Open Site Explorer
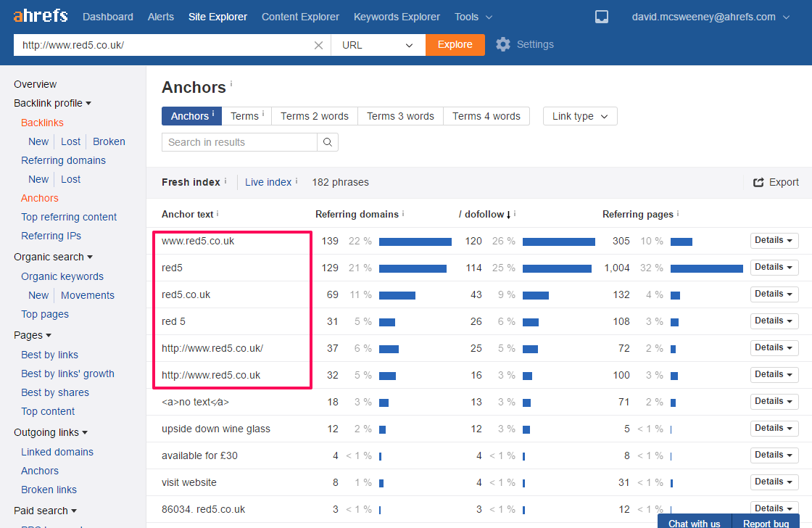The image size is (812, 528). pyautogui.click(x=217, y=17)
